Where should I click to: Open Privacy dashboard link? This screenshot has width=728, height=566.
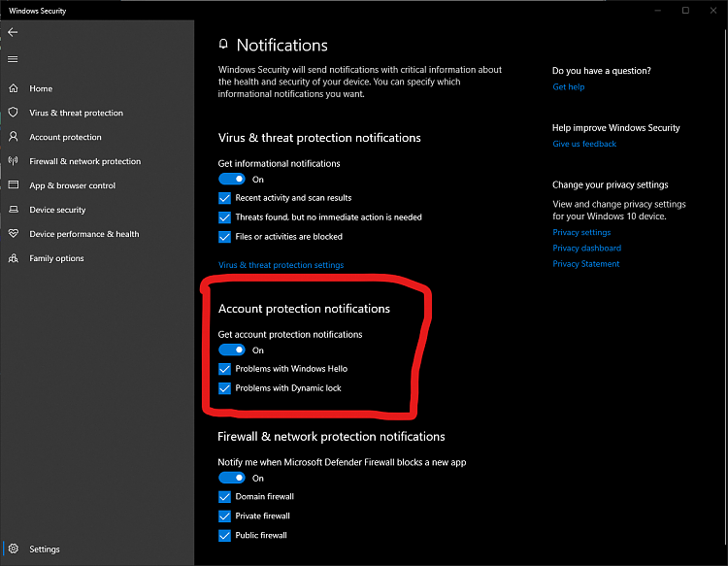pyautogui.click(x=586, y=248)
